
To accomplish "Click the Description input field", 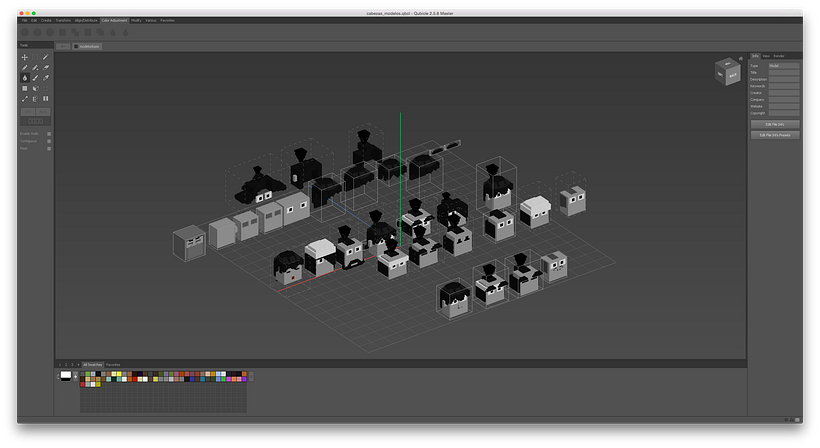I will pyautogui.click(x=783, y=79).
